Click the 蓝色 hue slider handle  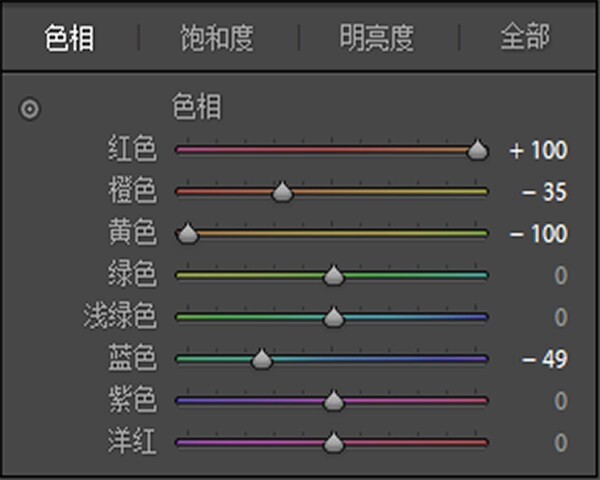[262, 359]
